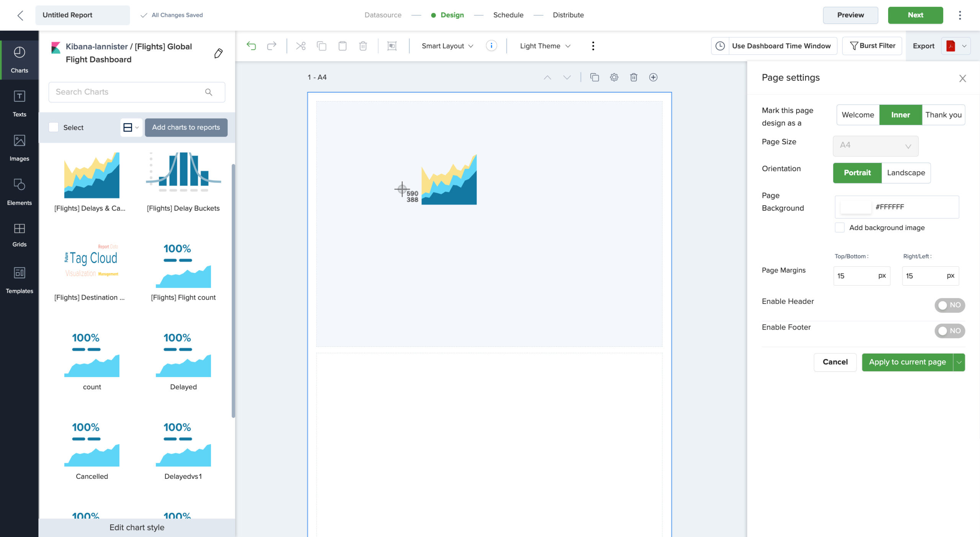Expand Apply to current page arrow

(x=959, y=362)
